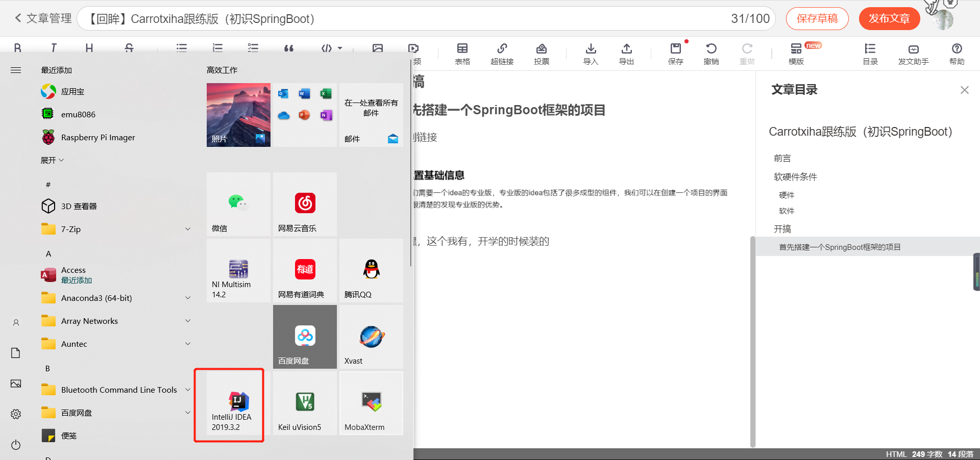
Task: Open the Office apps group tile
Action: click(305, 115)
